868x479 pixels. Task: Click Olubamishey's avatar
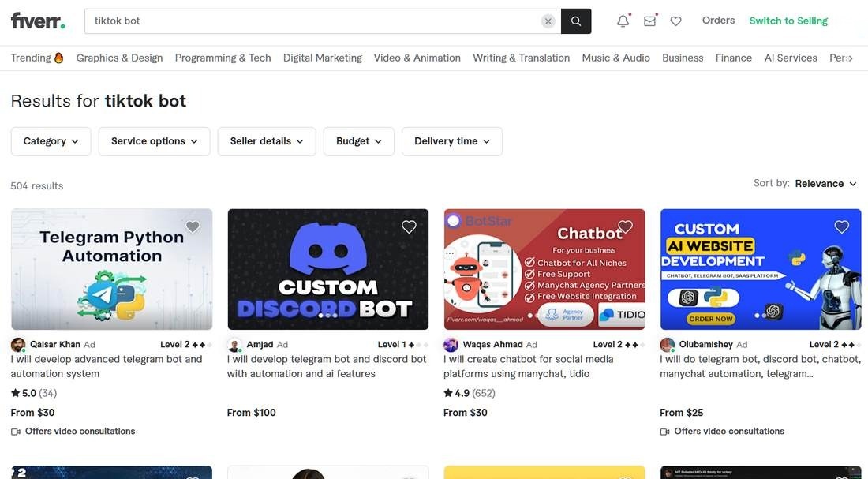point(667,345)
